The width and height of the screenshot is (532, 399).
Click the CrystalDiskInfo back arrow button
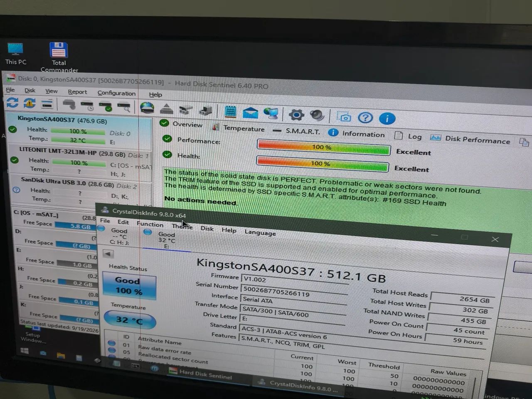click(108, 254)
